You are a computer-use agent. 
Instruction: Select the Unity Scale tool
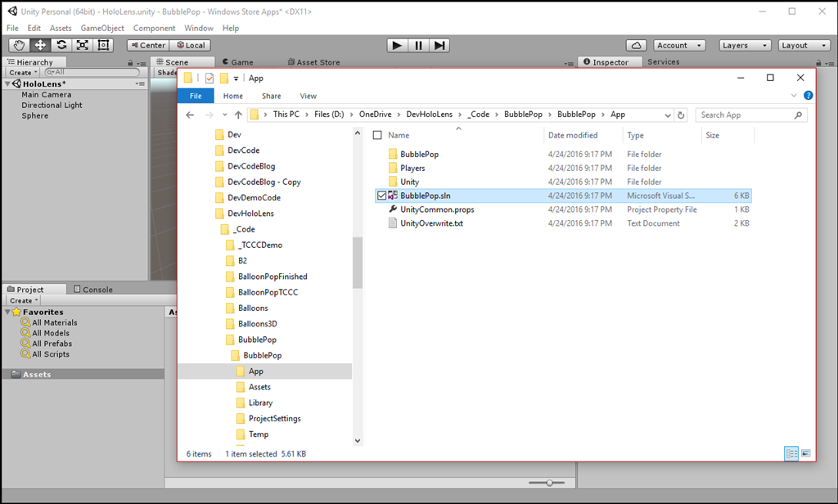click(x=83, y=46)
